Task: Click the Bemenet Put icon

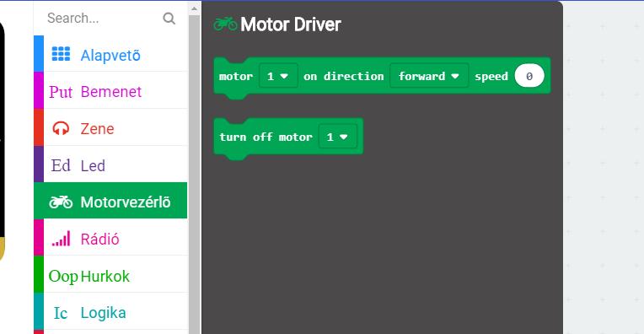Action: (x=61, y=92)
